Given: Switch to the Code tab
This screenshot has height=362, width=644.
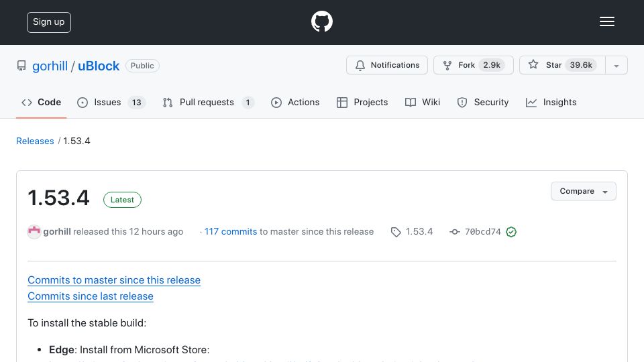Looking at the screenshot, I should point(41,102).
